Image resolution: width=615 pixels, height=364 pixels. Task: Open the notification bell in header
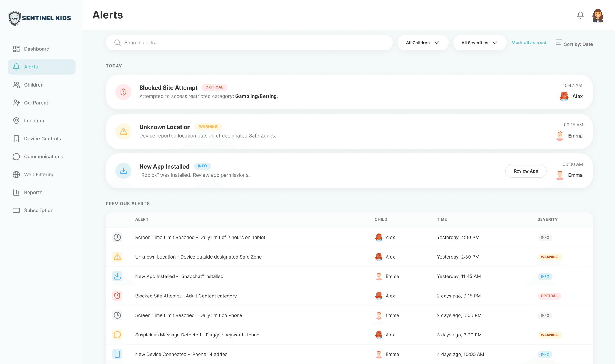click(x=580, y=15)
